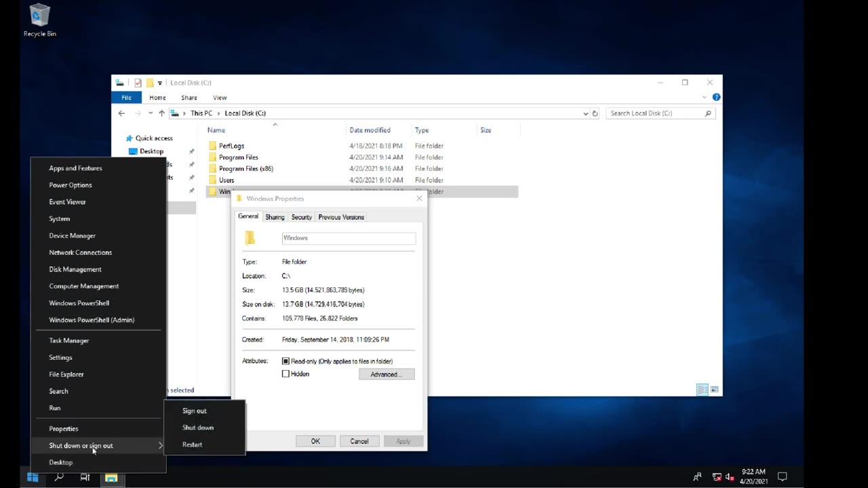
Task: Open Task View on taskbar
Action: 85,477
